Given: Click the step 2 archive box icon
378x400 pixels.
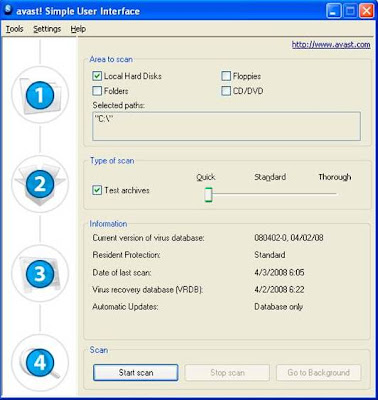Looking at the screenshot, I should tap(40, 184).
